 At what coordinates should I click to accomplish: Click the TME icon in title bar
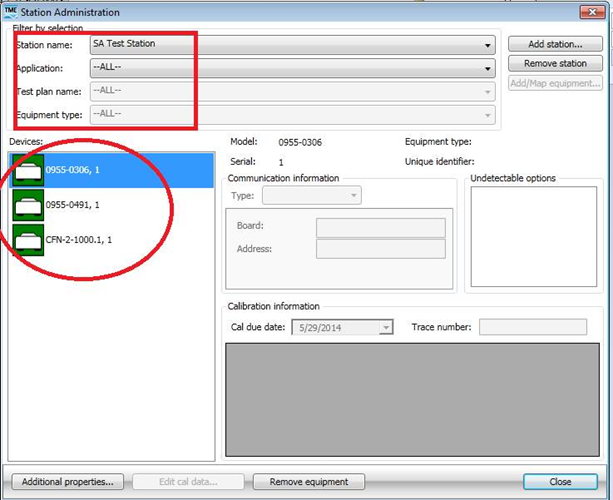(10, 12)
